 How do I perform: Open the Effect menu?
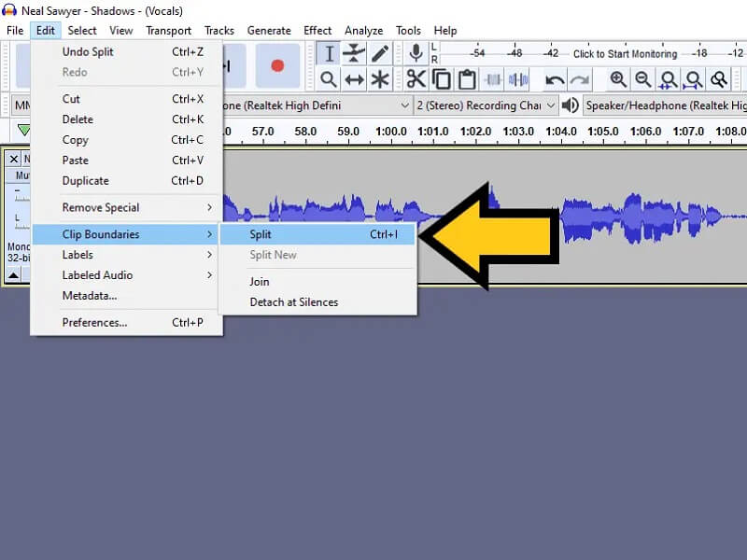click(x=317, y=30)
